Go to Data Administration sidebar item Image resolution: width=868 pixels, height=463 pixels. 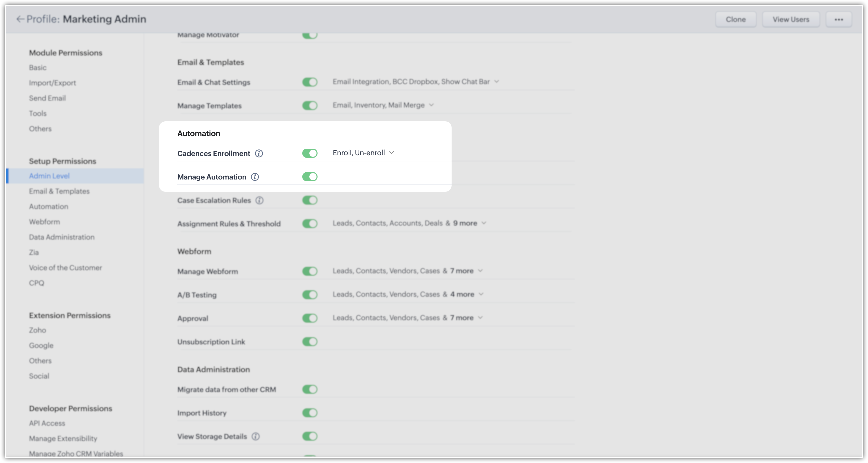click(62, 237)
